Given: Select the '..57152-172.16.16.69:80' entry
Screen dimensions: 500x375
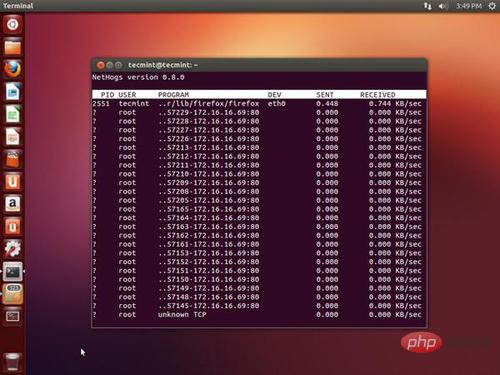Looking at the screenshot, I should pos(209,262).
